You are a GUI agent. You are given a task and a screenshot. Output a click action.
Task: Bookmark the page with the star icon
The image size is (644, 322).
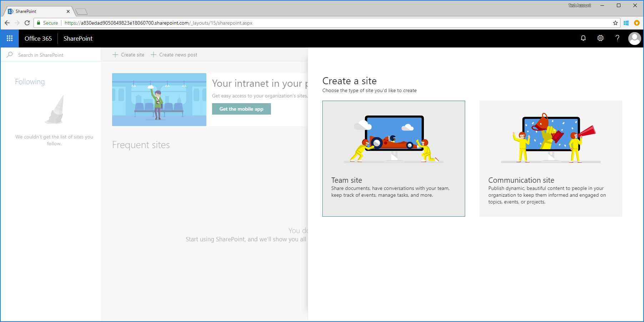coord(615,23)
